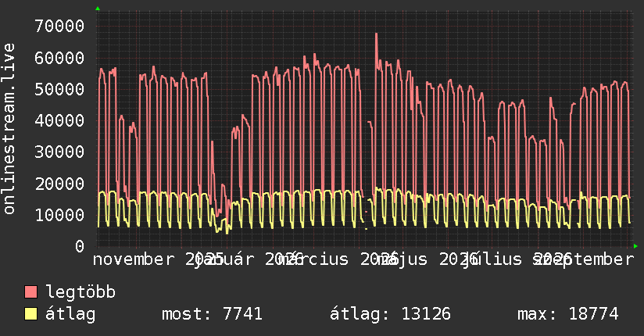The height and width of the screenshot is (336, 644).
Task: Click the 10000 y-axis label
Action: click(59, 215)
